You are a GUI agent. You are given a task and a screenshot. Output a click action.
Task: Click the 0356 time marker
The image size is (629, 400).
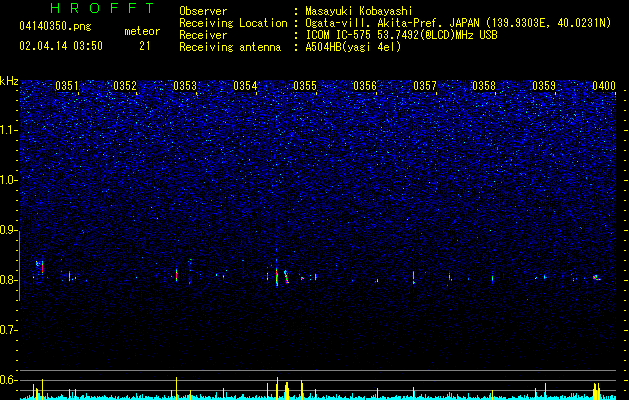click(365, 86)
